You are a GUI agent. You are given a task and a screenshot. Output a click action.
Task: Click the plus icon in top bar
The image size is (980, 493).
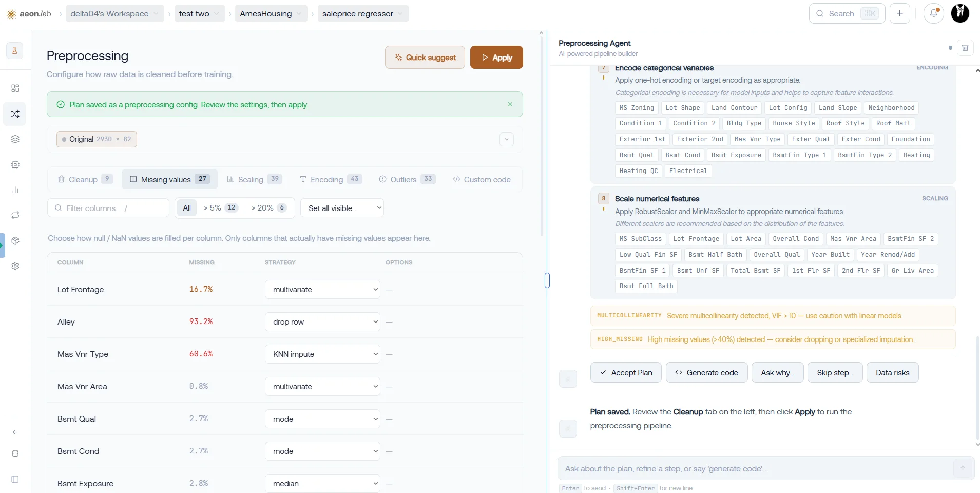(900, 14)
